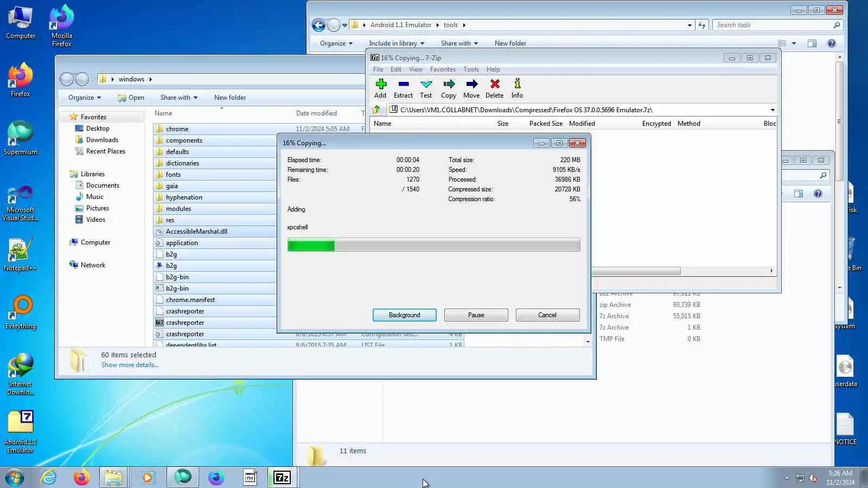Screen dimensions: 868x488
Task: Click the Delete icon in 7-Zip toolbar
Action: [x=494, y=88]
